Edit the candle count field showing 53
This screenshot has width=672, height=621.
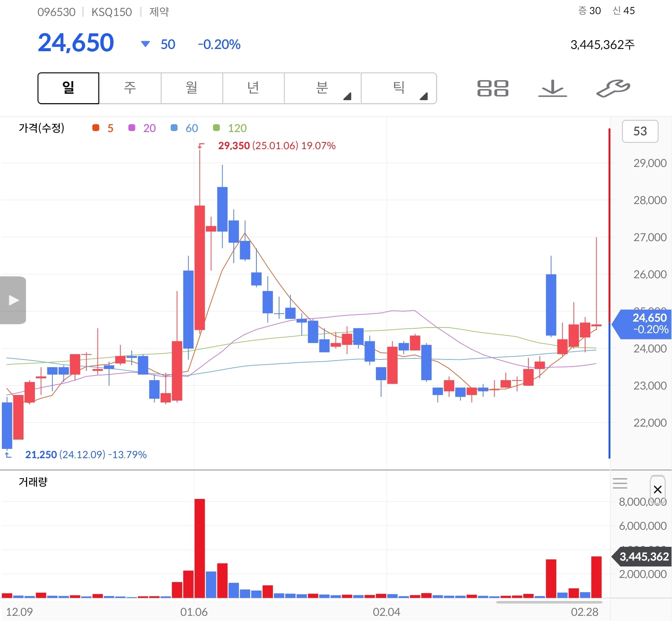tap(640, 131)
